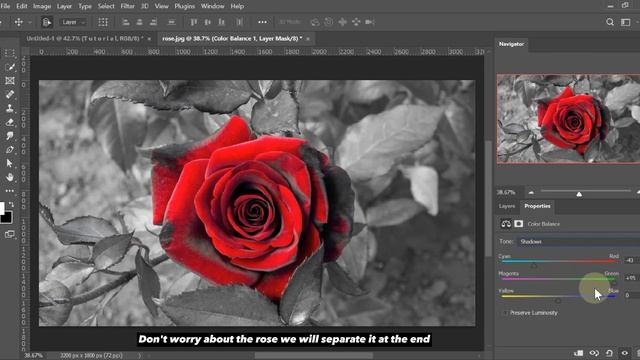Click the Navigator rose thumbnail preview

(568, 119)
